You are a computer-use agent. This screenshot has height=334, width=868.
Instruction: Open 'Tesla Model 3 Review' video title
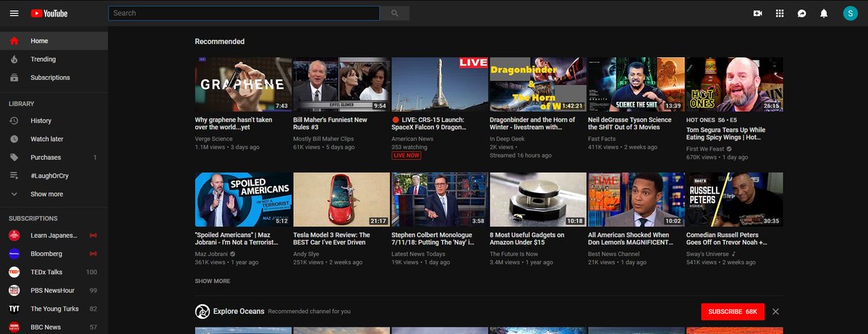(332, 239)
